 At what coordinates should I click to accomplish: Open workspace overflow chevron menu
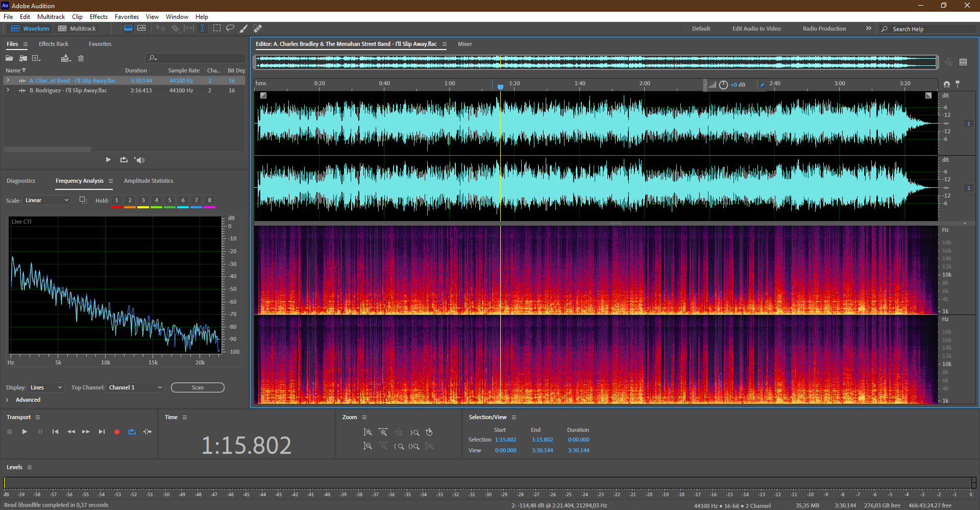pos(868,29)
